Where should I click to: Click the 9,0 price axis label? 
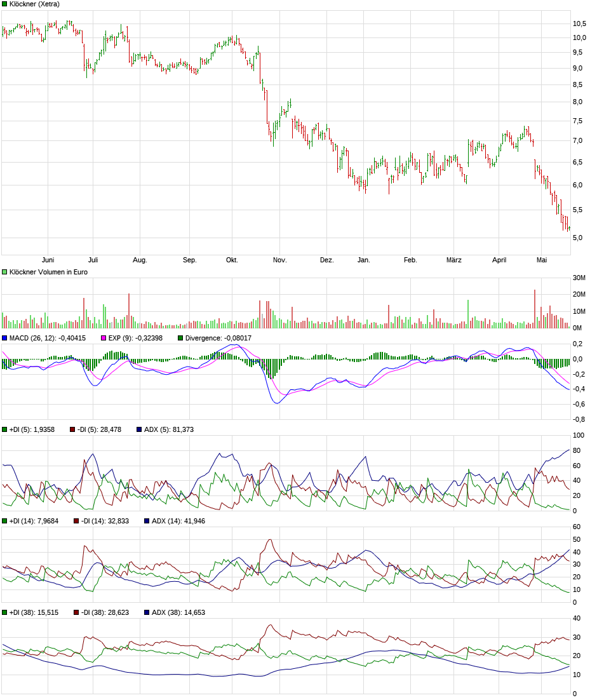pyautogui.click(x=577, y=69)
